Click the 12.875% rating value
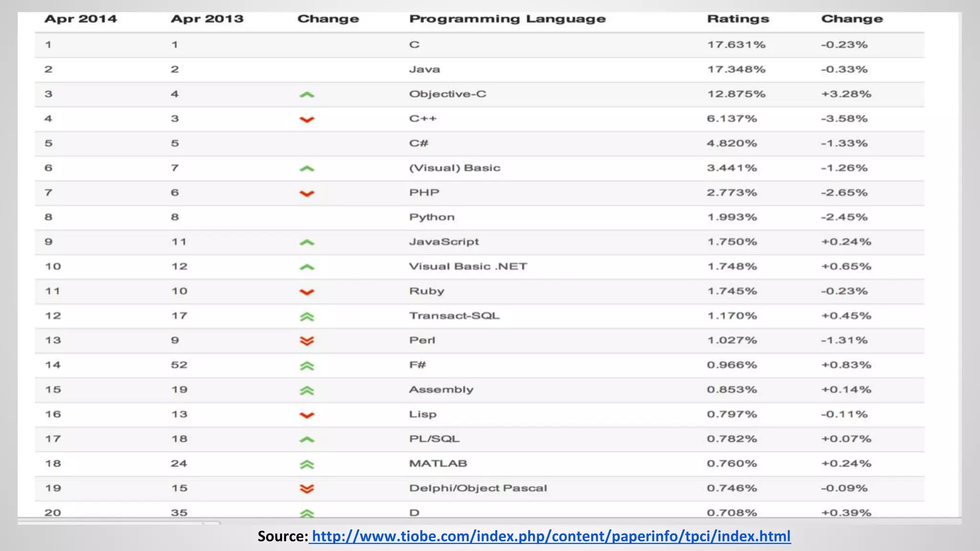The width and height of the screenshot is (980, 551). [736, 94]
